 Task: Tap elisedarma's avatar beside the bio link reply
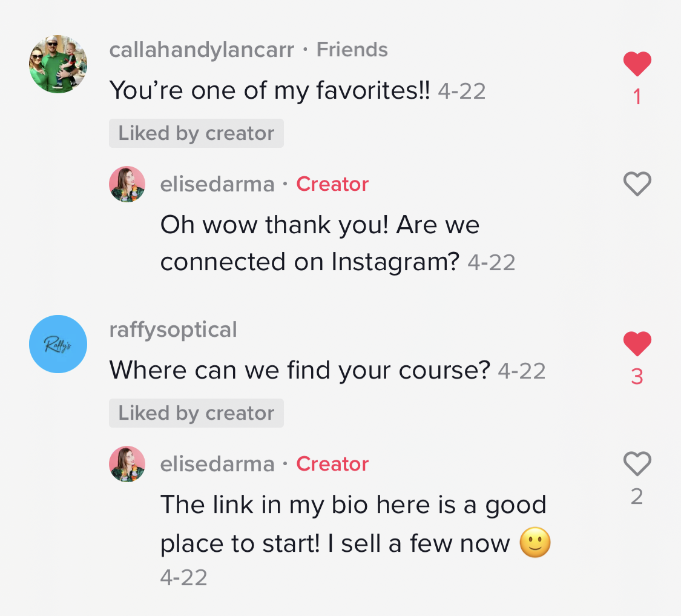(127, 464)
